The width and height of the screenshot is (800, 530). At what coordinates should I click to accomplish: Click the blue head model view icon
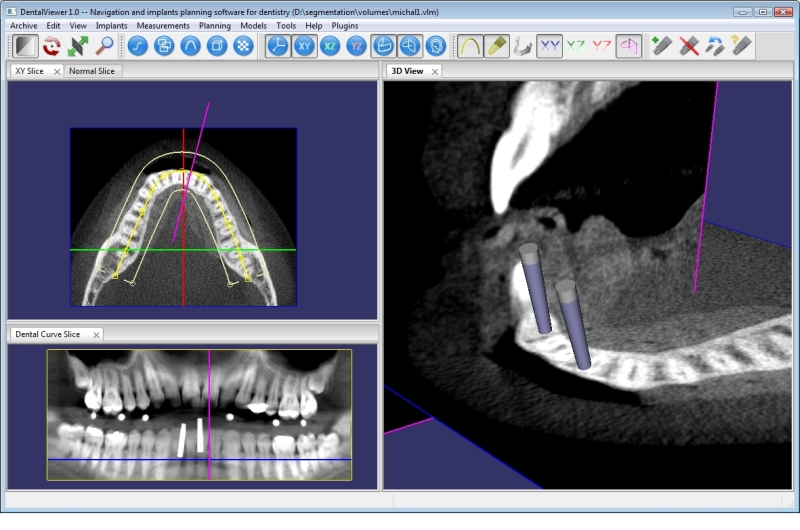436,46
